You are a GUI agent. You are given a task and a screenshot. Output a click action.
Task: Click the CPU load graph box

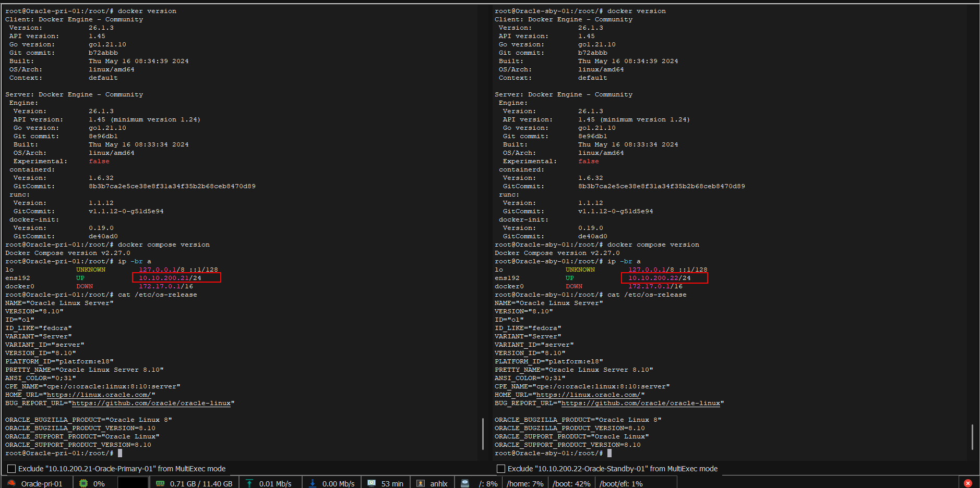(x=133, y=483)
